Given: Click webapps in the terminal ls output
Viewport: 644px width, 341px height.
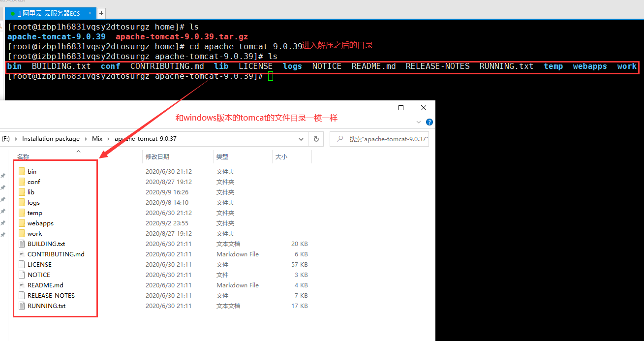Looking at the screenshot, I should [590, 66].
